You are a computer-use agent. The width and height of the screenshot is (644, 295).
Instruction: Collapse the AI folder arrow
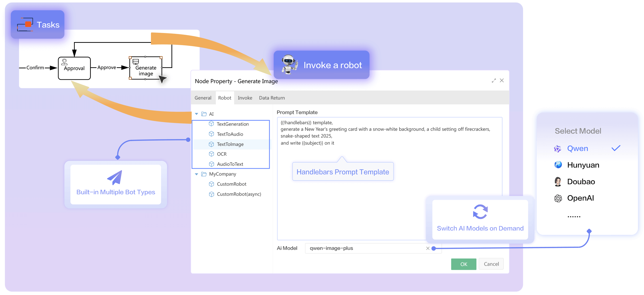(x=196, y=114)
